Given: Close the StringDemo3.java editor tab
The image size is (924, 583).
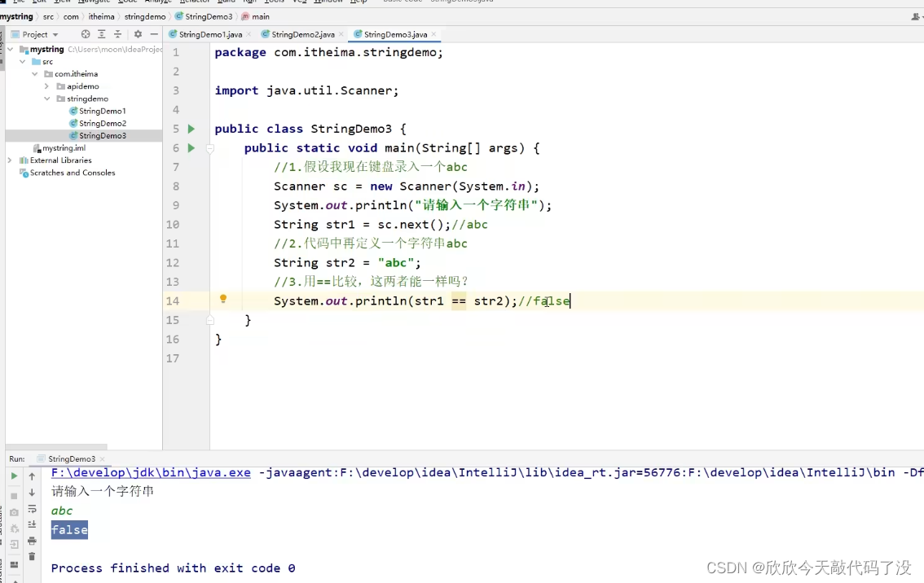Looking at the screenshot, I should pos(433,35).
